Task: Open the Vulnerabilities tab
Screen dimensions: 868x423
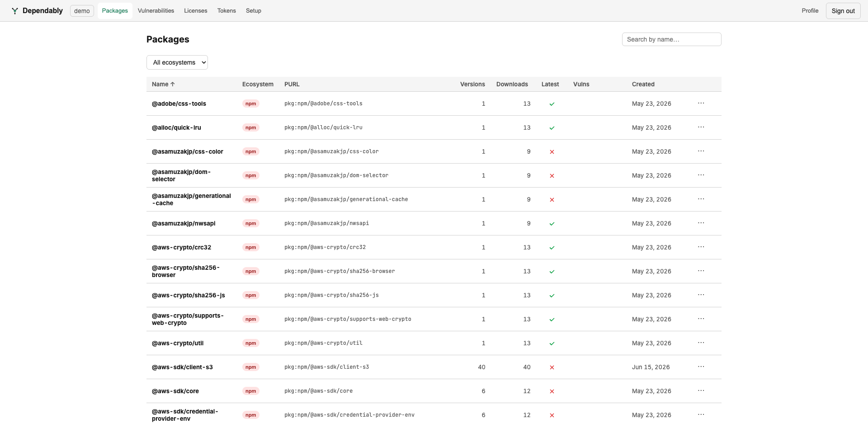Action: 156,10
